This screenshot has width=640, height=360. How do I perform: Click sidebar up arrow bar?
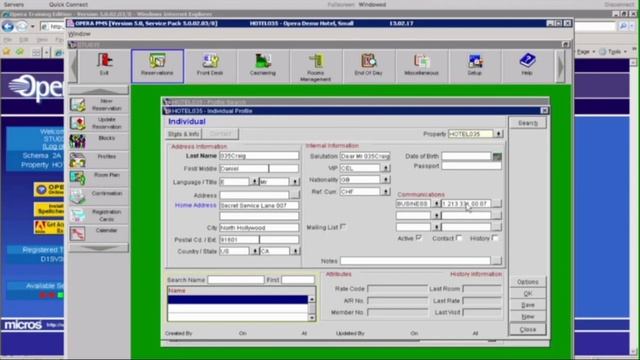click(x=98, y=90)
